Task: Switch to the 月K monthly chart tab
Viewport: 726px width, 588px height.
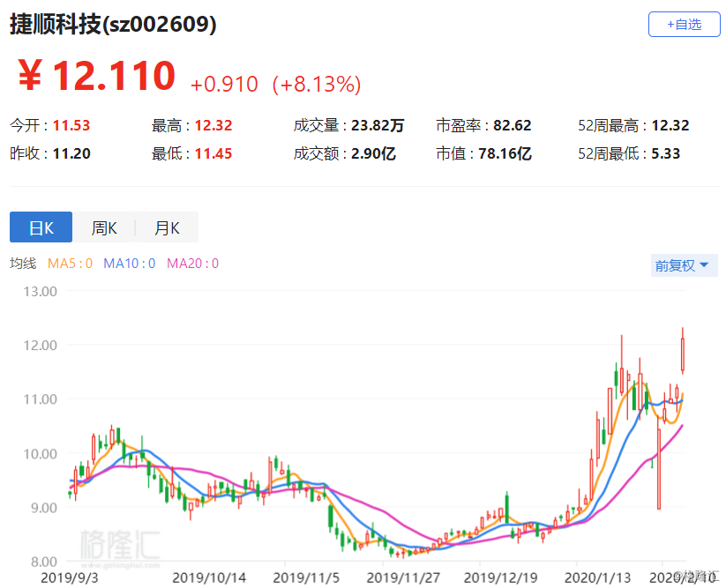Action: click(x=167, y=227)
